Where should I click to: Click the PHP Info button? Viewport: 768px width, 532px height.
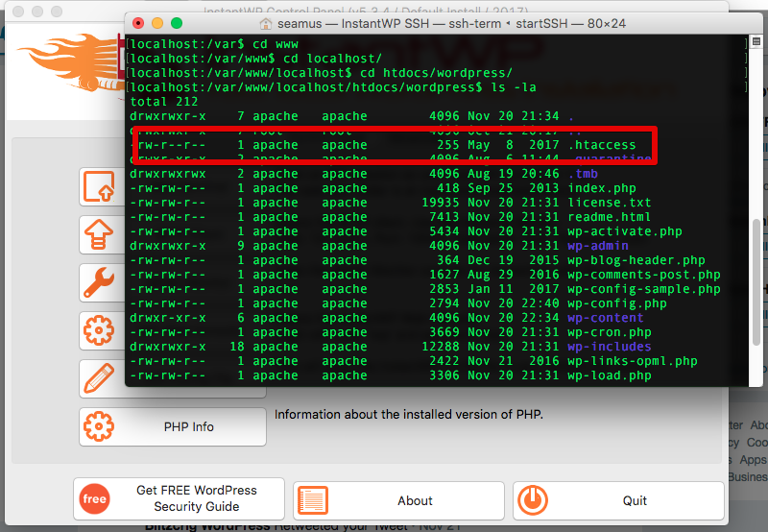pyautogui.click(x=173, y=426)
